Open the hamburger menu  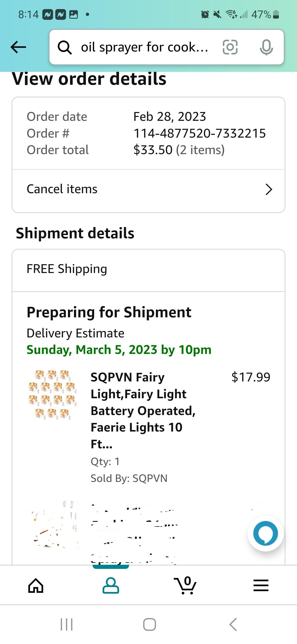[x=261, y=585]
